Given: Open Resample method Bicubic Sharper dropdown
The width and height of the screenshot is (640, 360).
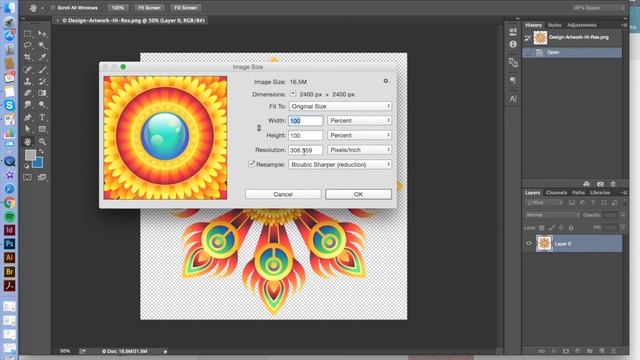Looking at the screenshot, I should click(340, 164).
